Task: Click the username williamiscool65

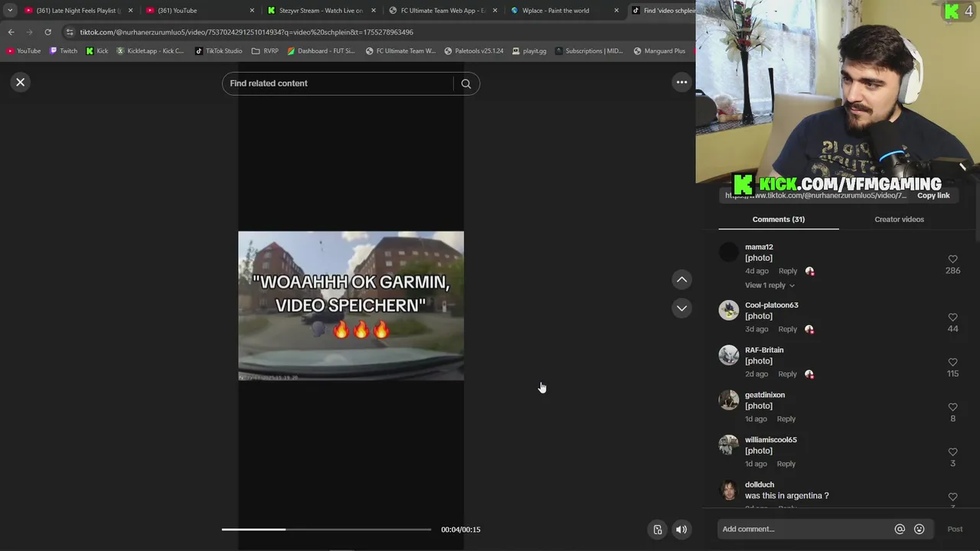Action: [771, 440]
